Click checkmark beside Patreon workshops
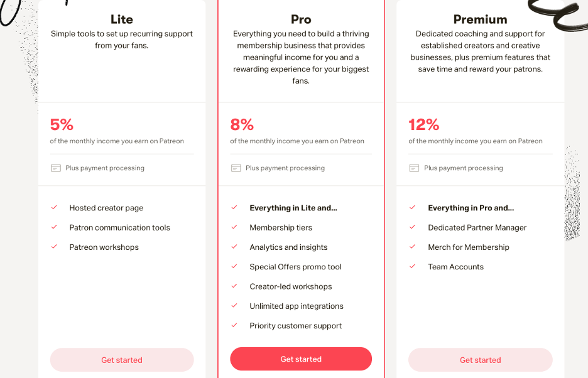588x378 pixels. 54,247
